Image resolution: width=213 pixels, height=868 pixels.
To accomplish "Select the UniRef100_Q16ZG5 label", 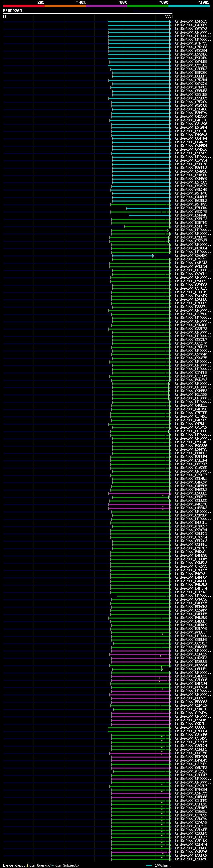I will (191, 468).
